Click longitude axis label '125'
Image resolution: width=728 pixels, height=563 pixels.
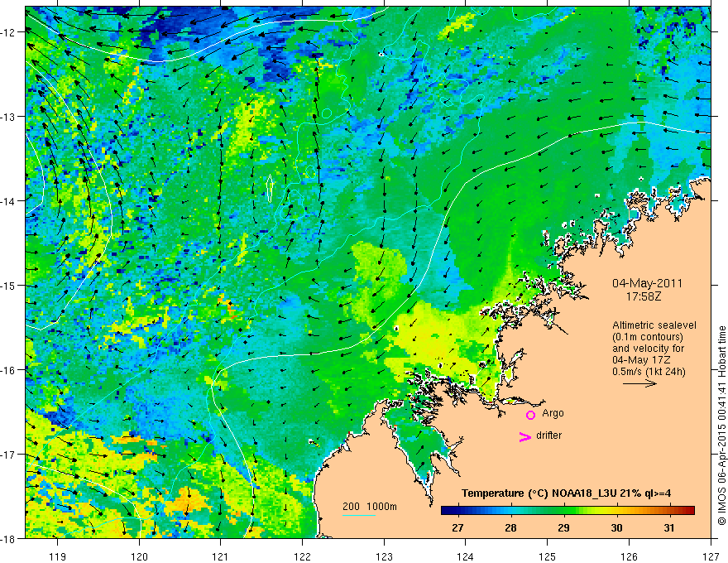[x=548, y=556]
